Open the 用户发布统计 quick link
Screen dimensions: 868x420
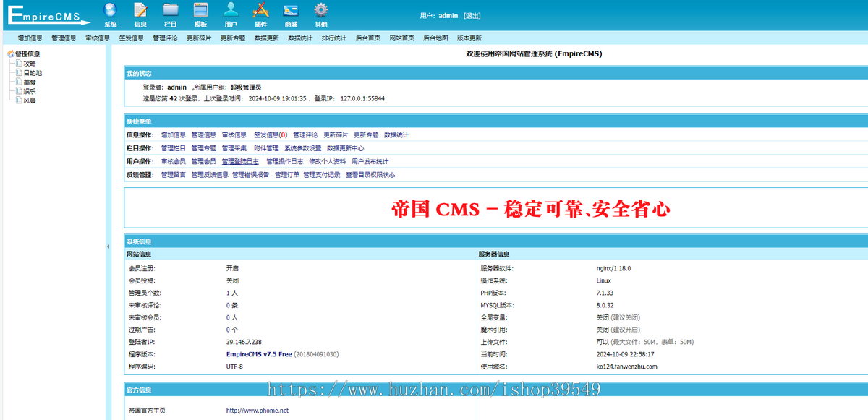click(x=370, y=161)
